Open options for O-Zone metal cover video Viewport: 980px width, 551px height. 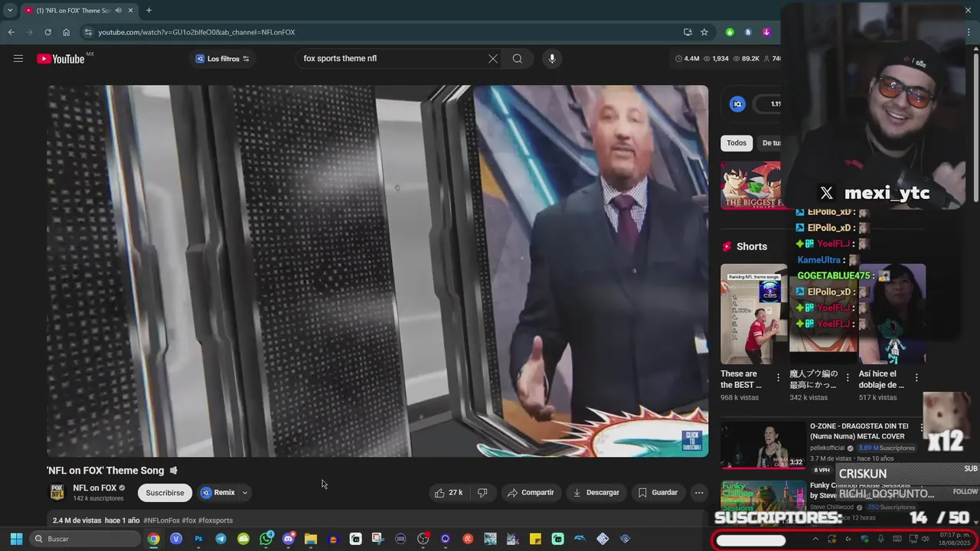click(922, 427)
